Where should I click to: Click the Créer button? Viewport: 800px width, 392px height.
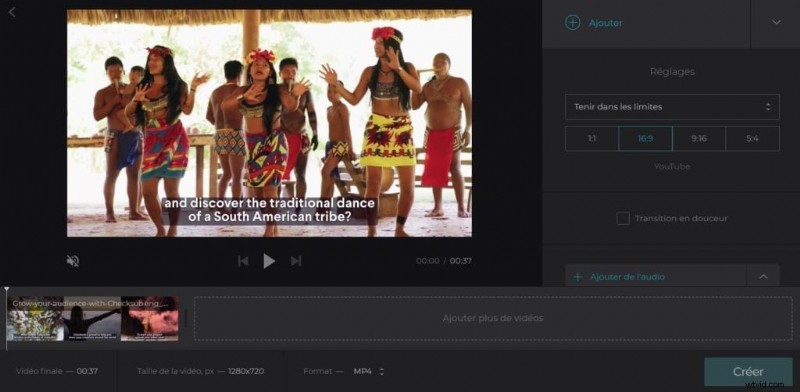point(748,372)
